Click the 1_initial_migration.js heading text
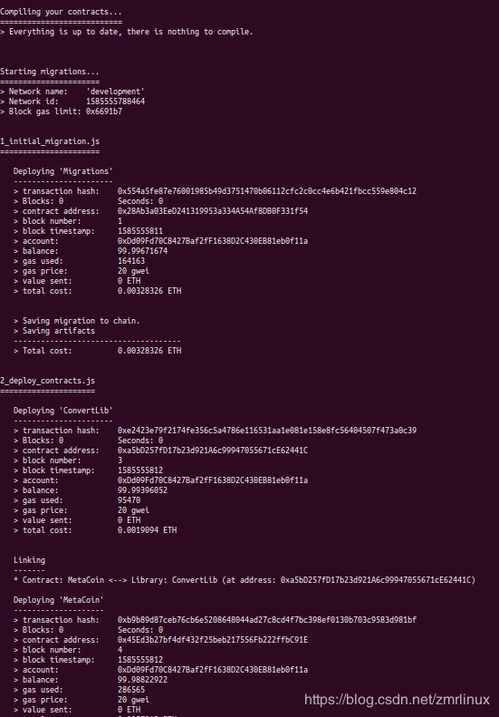The image size is (499, 717). [x=50, y=141]
